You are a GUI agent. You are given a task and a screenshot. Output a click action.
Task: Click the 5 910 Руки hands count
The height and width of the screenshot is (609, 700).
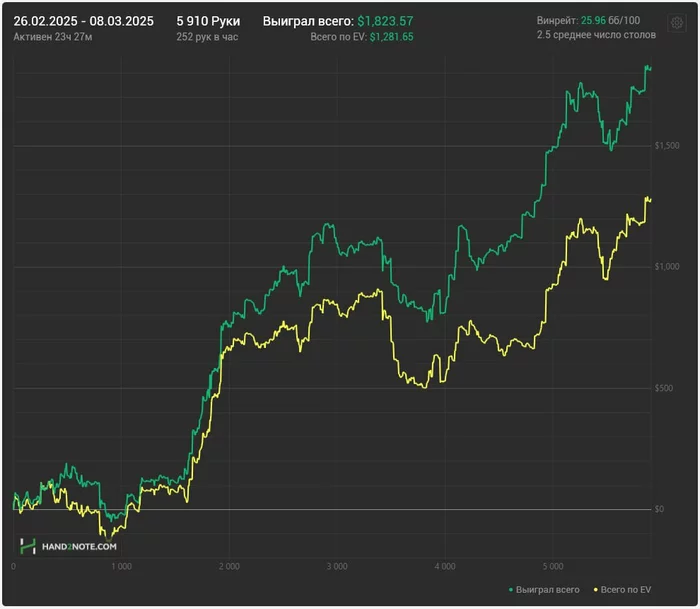click(x=208, y=21)
